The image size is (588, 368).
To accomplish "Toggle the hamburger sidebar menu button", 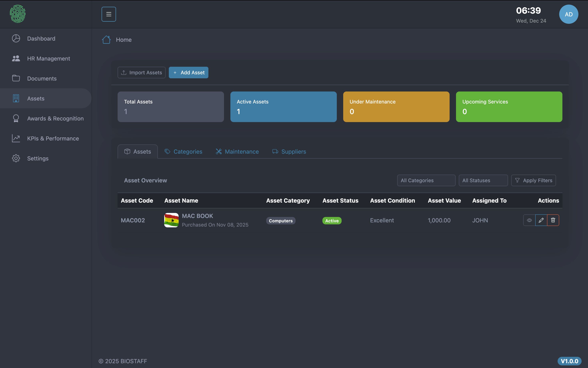I will coord(109,14).
